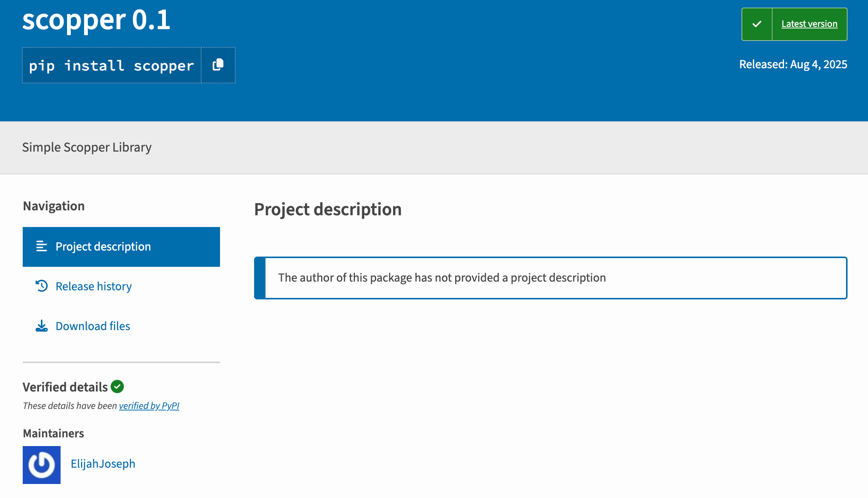868x498 pixels.
Task: Open ElijahJoseph's avatar image
Action: click(42, 465)
